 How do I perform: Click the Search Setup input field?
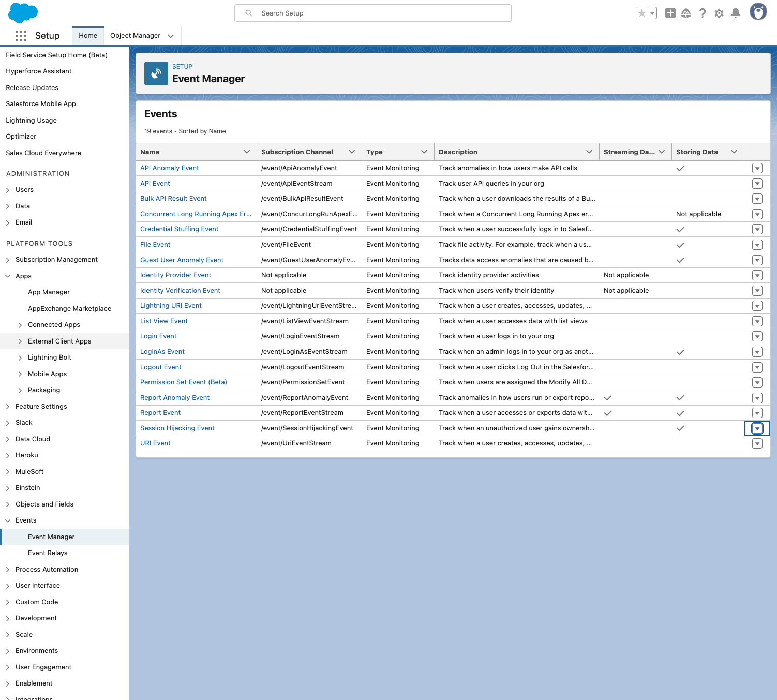point(372,13)
